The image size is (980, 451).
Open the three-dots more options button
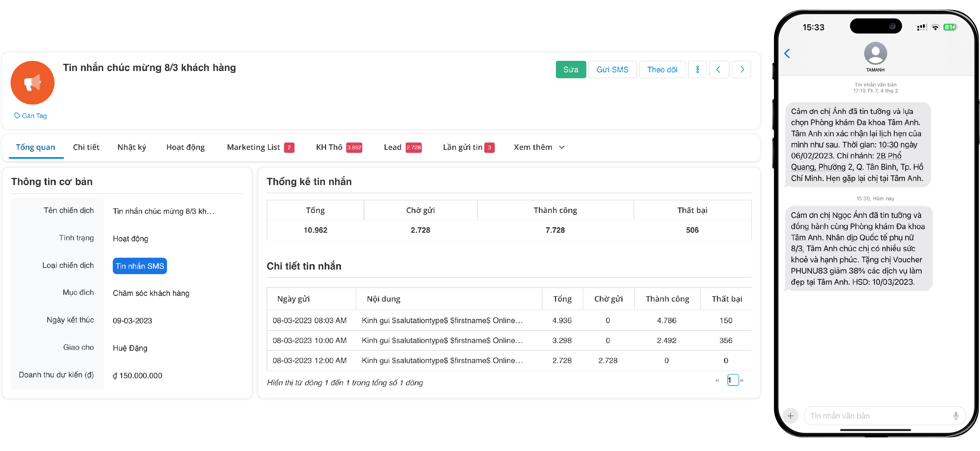[697, 70]
